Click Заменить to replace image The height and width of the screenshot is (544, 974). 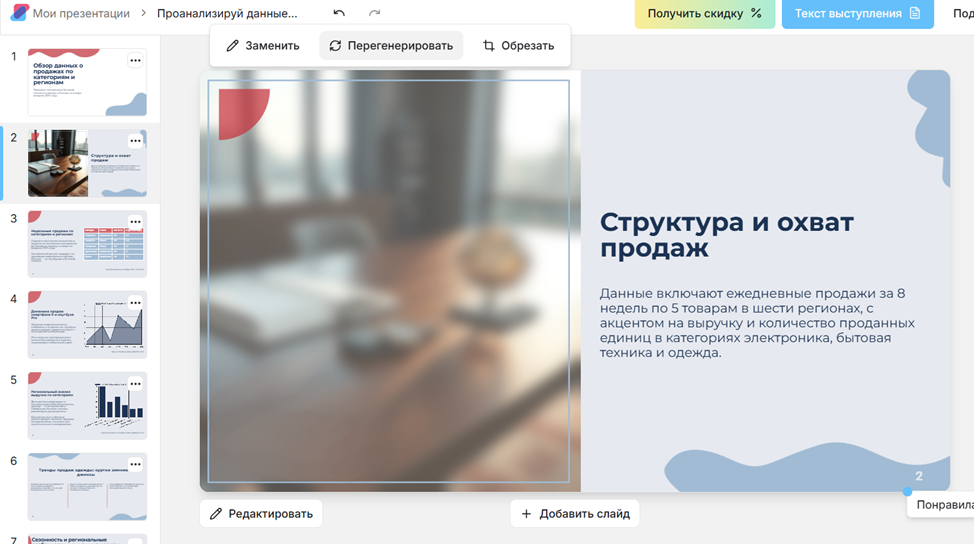(263, 45)
